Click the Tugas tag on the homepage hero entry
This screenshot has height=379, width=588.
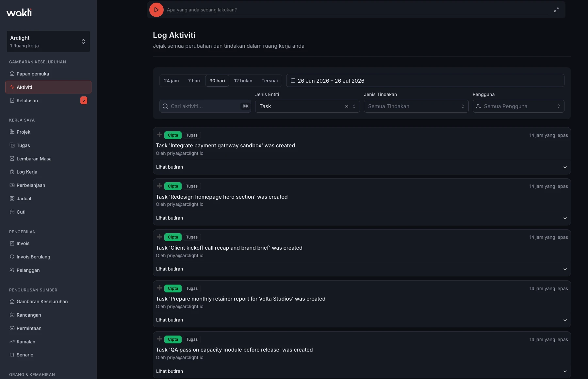click(192, 186)
